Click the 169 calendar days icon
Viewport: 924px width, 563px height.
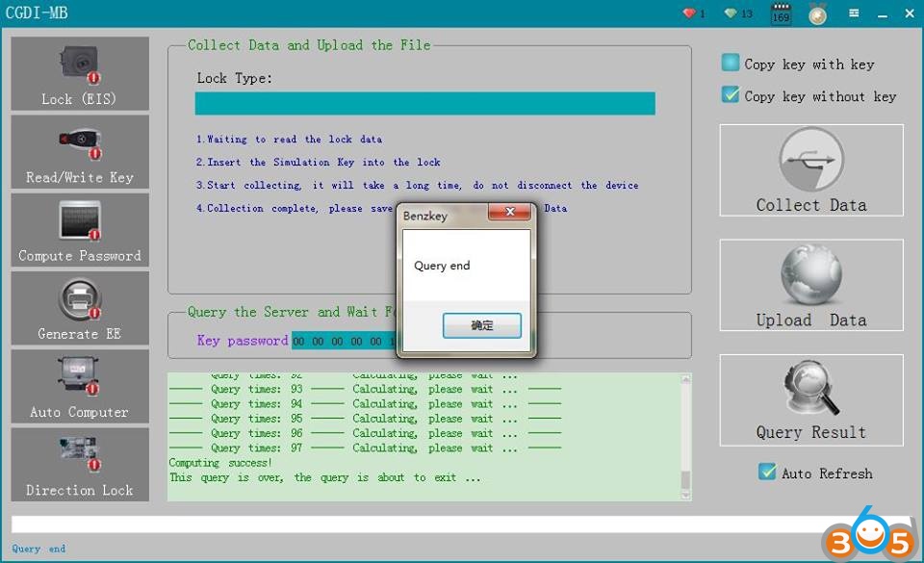pyautogui.click(x=781, y=14)
